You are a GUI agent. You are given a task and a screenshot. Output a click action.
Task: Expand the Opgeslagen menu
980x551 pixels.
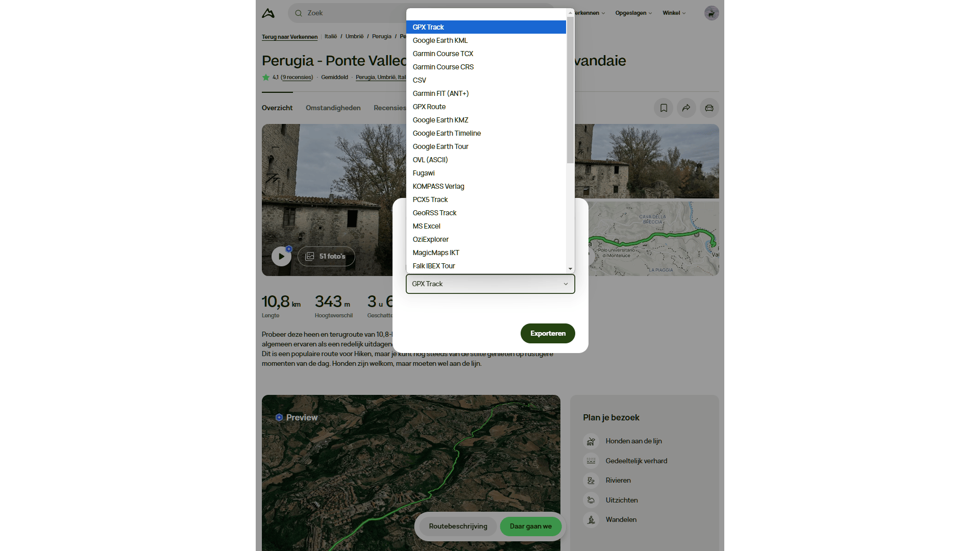[633, 13]
